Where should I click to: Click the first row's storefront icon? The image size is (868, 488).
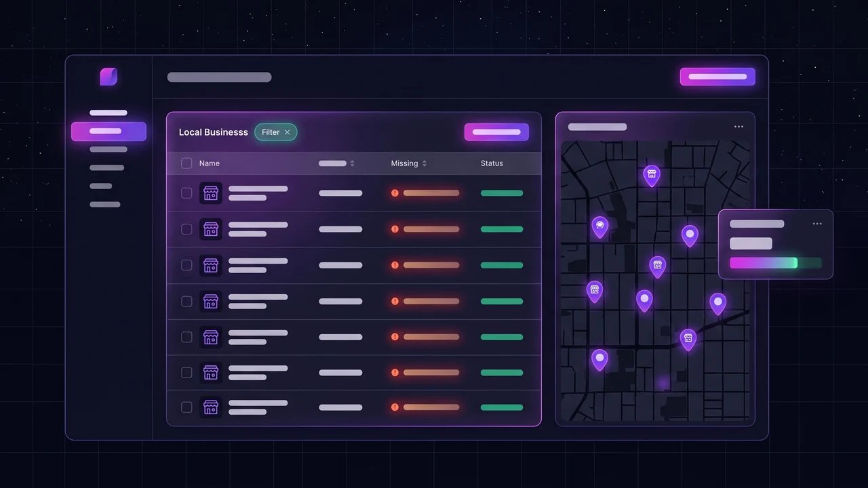pos(211,193)
